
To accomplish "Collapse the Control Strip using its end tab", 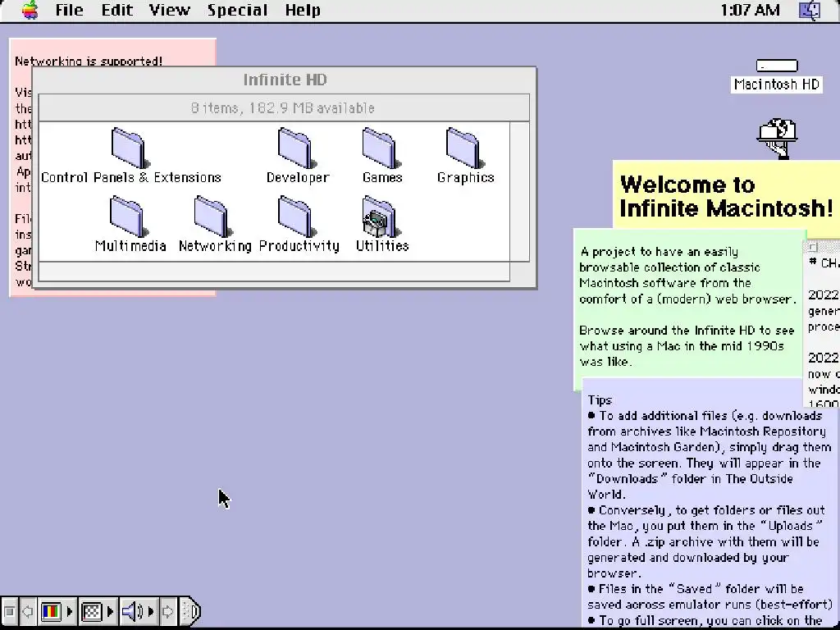I will tap(189, 611).
